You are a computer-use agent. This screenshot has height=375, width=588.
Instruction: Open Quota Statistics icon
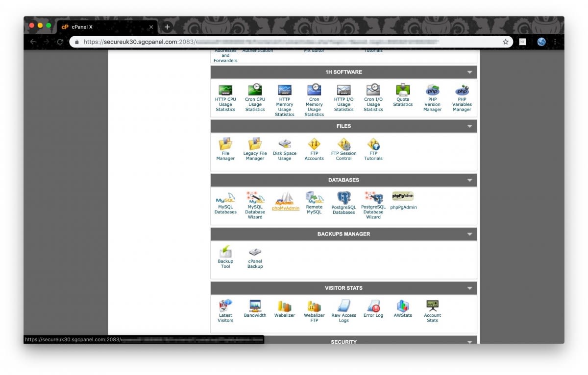[x=403, y=90]
